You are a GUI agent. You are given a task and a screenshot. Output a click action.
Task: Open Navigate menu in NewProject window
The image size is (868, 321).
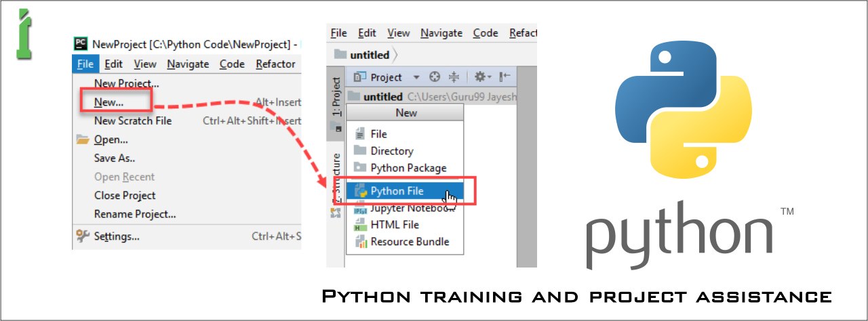(188, 64)
